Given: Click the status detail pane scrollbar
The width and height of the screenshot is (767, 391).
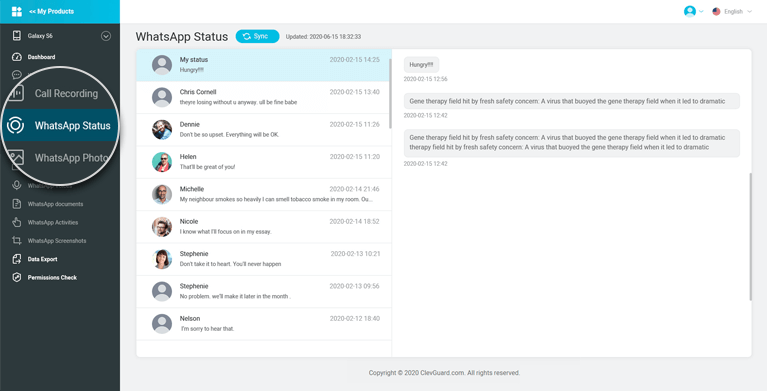Looking at the screenshot, I should pos(750,236).
